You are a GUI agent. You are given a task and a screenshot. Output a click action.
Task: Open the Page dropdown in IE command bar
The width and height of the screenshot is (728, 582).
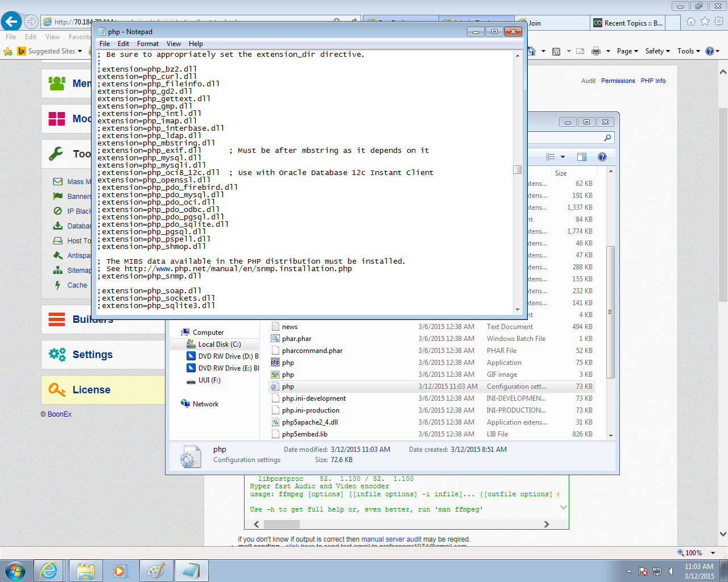[627, 51]
